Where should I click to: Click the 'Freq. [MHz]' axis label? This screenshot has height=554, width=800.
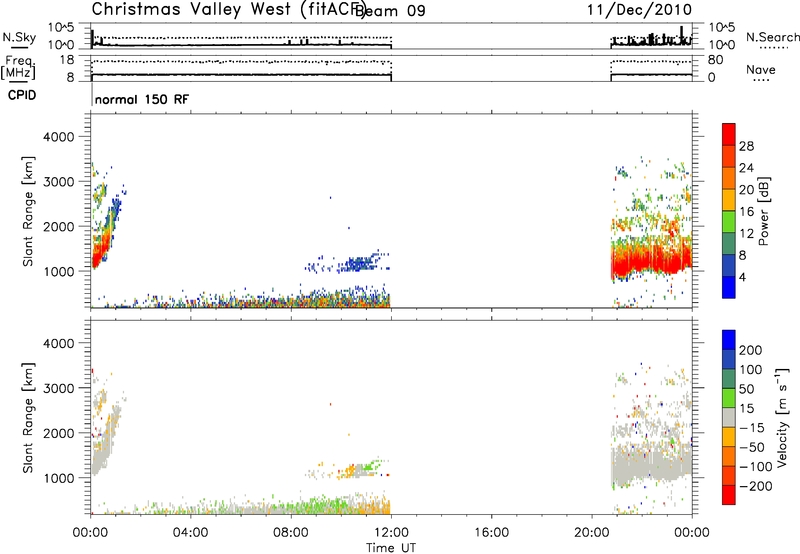coord(18,68)
